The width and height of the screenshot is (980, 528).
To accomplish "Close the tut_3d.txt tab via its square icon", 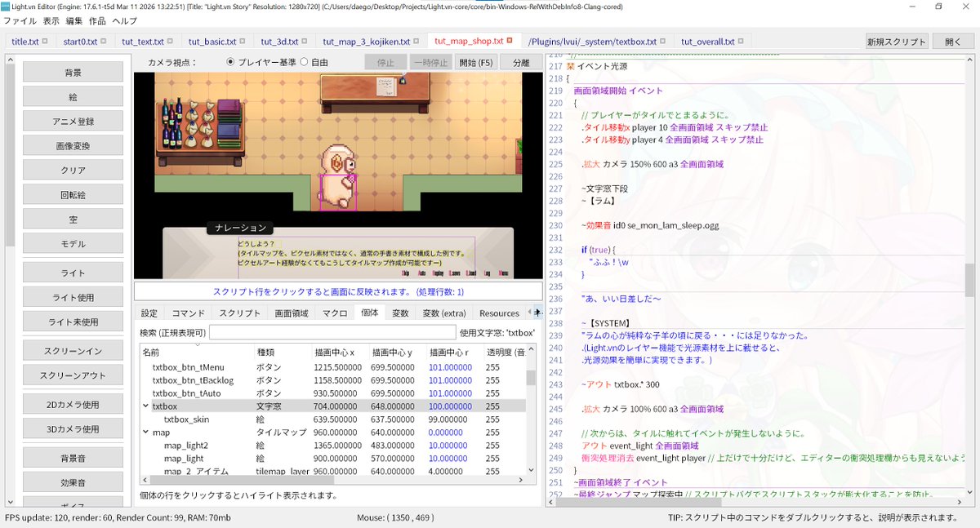I will click(305, 42).
